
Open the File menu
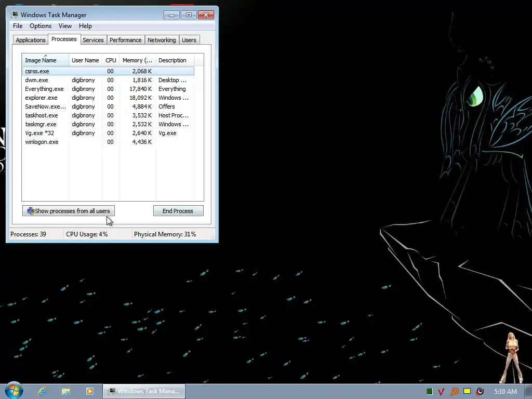point(18,26)
